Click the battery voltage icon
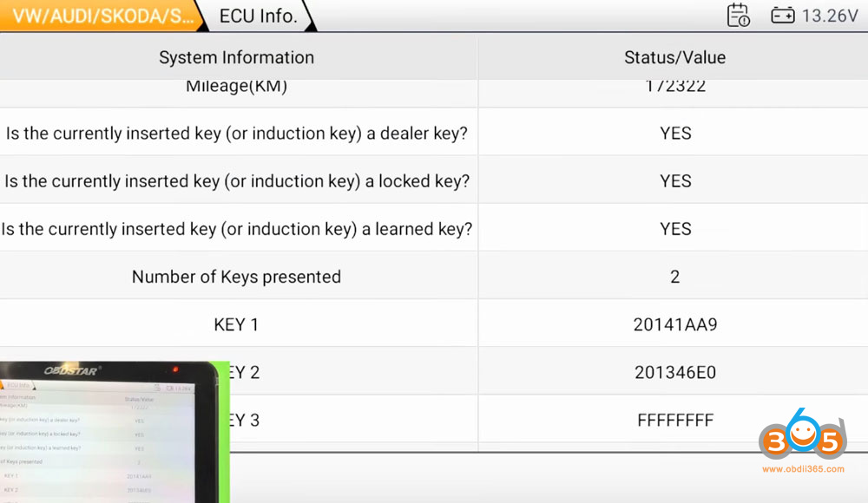 click(x=783, y=16)
